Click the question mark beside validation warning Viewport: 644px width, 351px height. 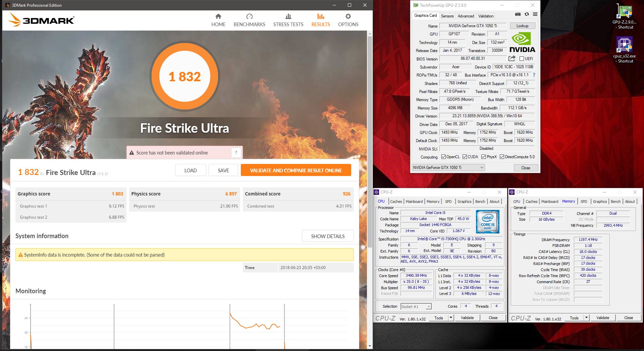236,152
